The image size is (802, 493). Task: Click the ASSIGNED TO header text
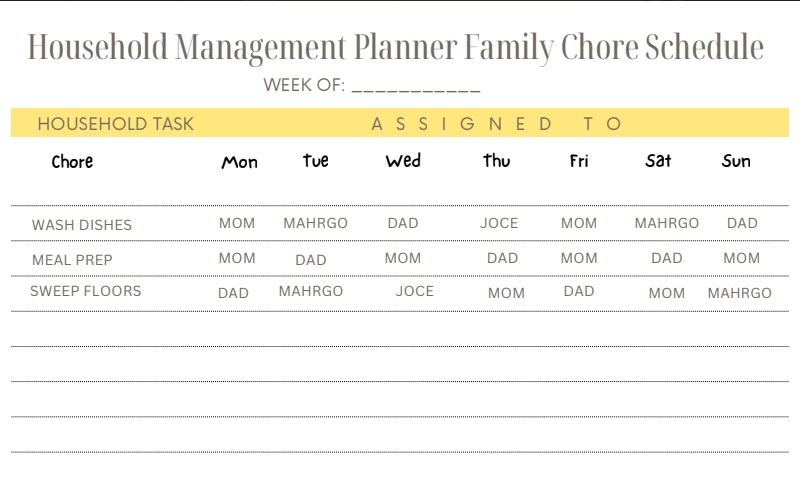coord(496,124)
